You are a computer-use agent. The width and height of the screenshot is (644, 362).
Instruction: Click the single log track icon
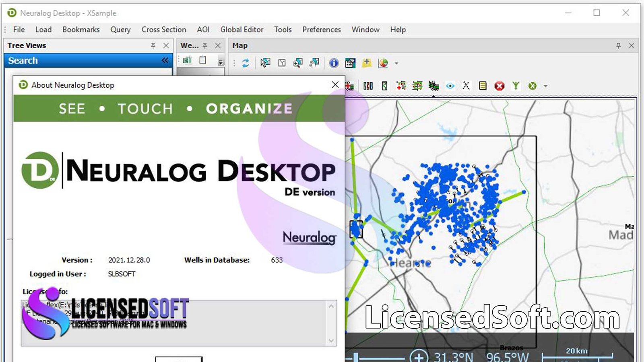coord(385,86)
